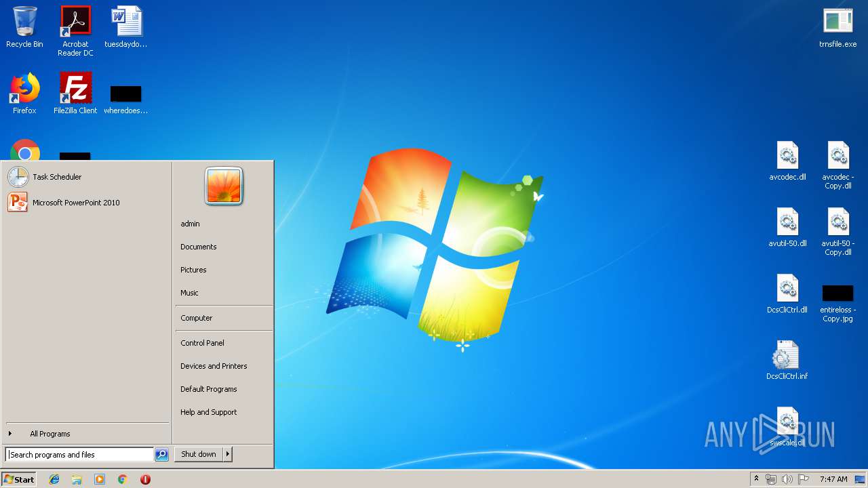Open the Action Center flag icon

coord(804,479)
